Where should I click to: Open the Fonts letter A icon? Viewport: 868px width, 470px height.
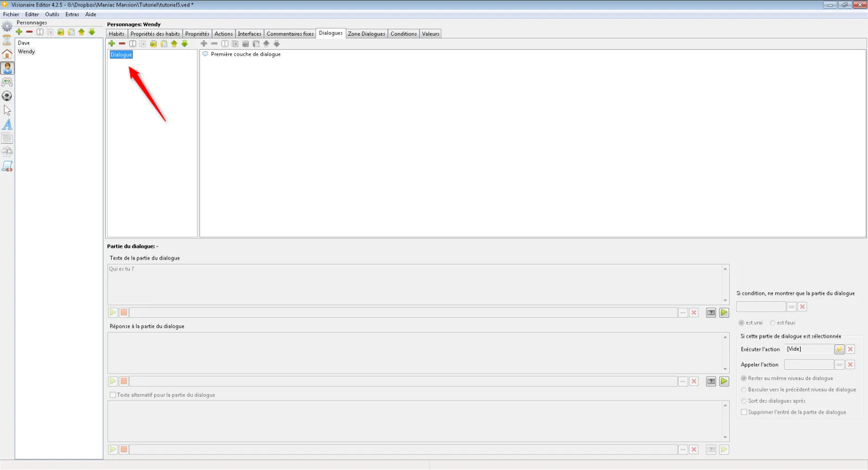pos(7,124)
